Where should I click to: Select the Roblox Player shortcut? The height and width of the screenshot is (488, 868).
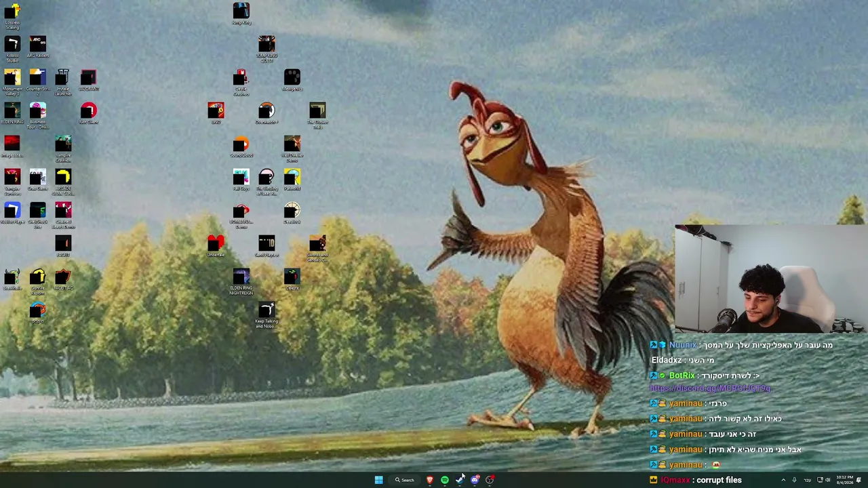point(12,213)
